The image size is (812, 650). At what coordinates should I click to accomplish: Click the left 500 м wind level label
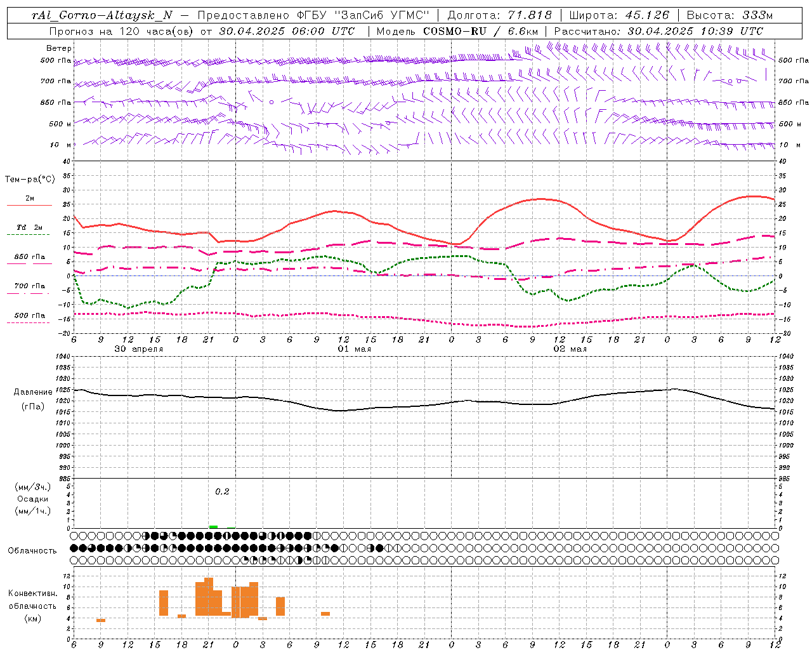pos(60,124)
